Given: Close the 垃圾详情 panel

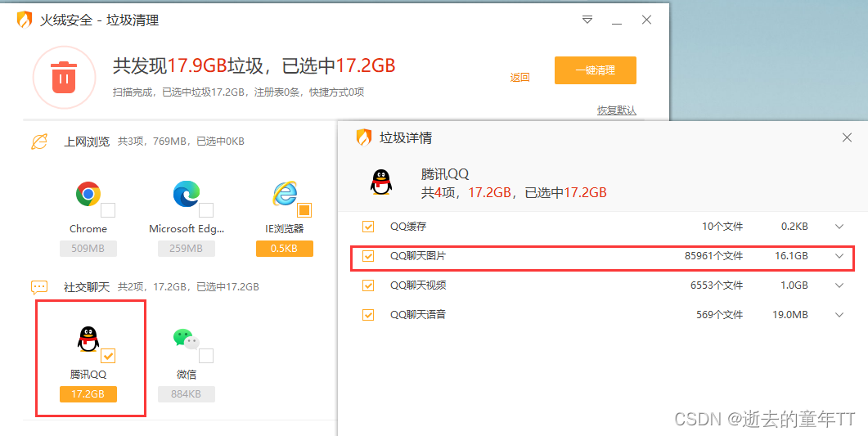Looking at the screenshot, I should (847, 137).
